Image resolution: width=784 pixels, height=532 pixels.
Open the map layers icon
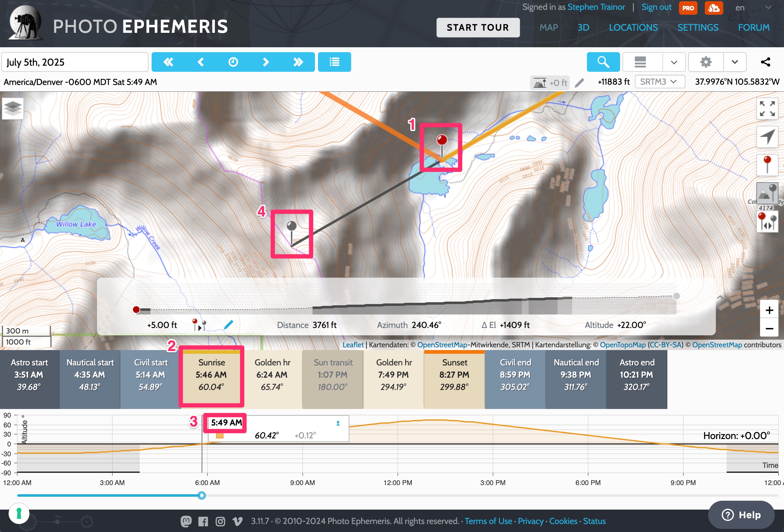[x=13, y=108]
